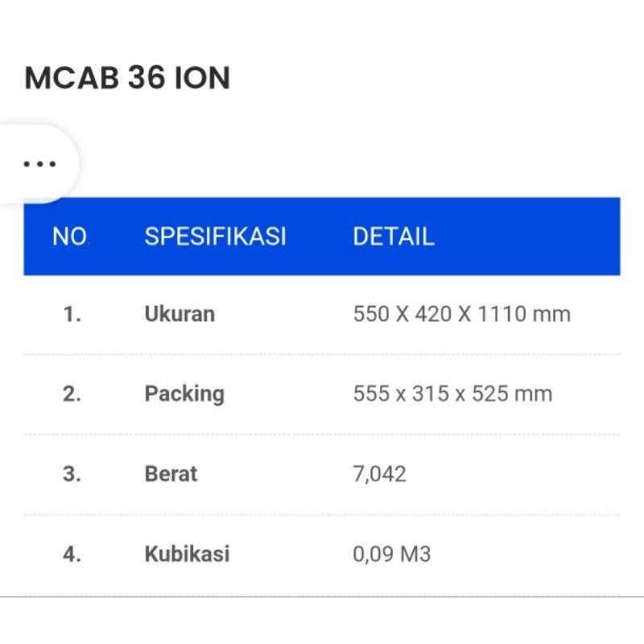Viewport: 644px width, 644px height.
Task: Click the 550 X 420 X 1110 mm value
Action: (461, 314)
